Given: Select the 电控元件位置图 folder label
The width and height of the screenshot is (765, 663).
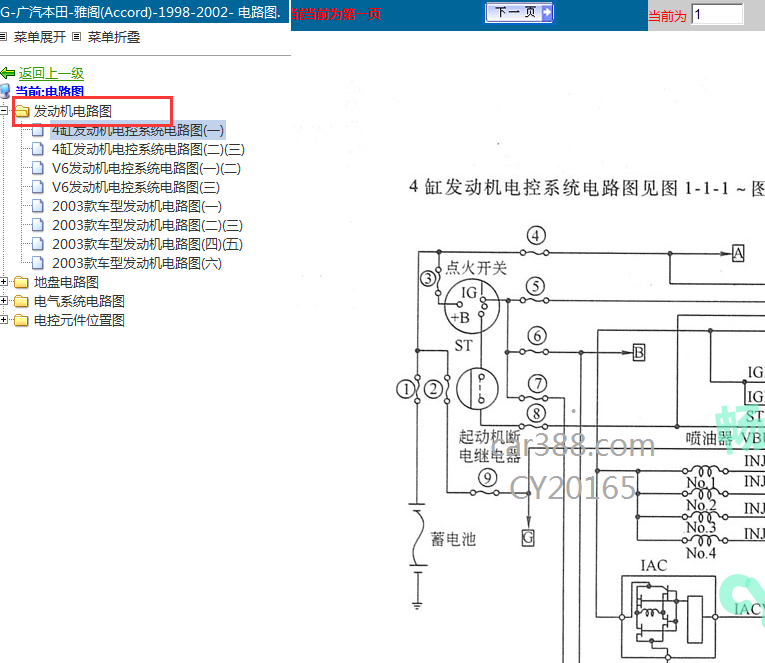Looking at the screenshot, I should [x=79, y=321].
